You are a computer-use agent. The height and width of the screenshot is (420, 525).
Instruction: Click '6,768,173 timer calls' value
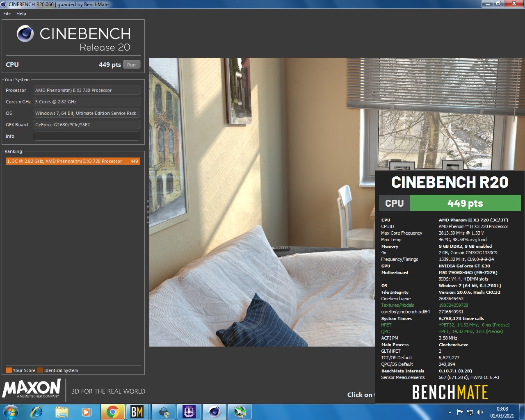(x=461, y=318)
